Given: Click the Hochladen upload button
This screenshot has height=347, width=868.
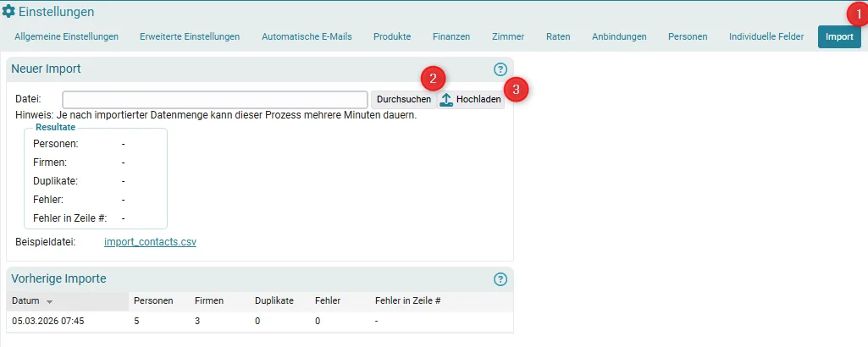Looking at the screenshot, I should point(471,100).
